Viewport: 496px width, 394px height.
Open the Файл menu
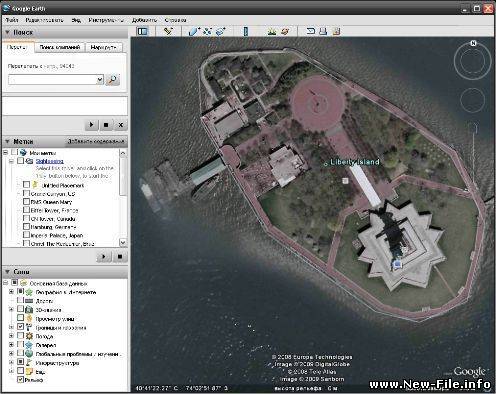point(12,20)
